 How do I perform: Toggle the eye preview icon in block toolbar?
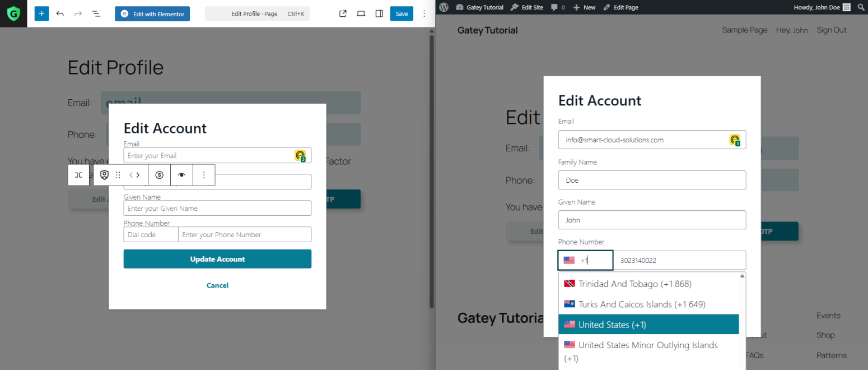coord(181,175)
